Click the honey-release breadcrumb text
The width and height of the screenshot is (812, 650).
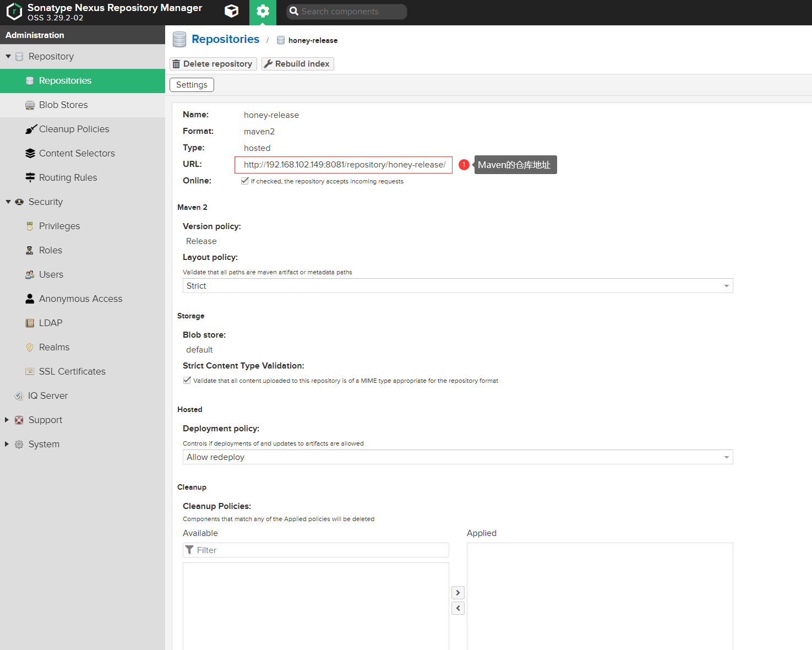click(313, 40)
